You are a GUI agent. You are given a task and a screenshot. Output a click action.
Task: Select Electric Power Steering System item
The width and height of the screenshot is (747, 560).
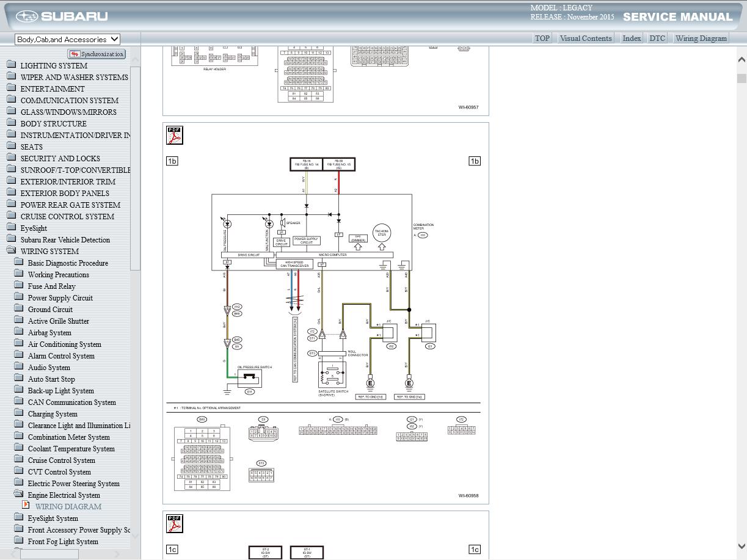coord(74,484)
